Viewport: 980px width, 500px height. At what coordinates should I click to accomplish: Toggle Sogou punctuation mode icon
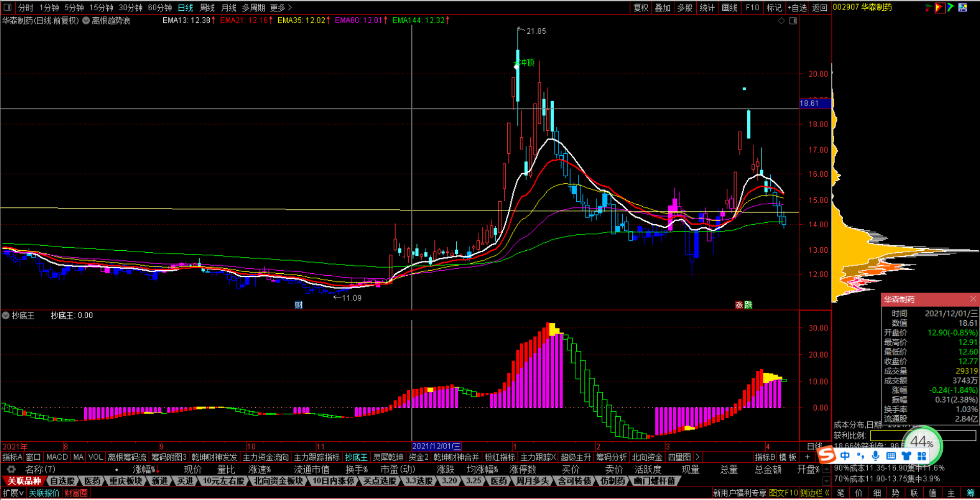tap(861, 456)
